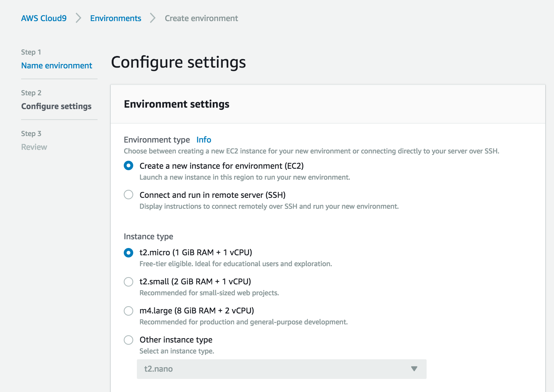The image size is (554, 392).
Task: Choose Connect and run in remote server (SSH)
Action: [x=128, y=195]
